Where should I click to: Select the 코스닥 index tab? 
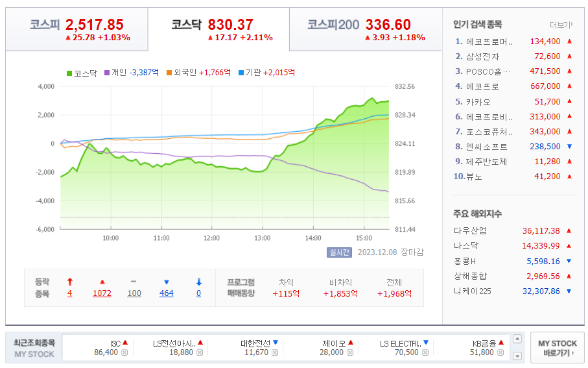[x=218, y=29]
